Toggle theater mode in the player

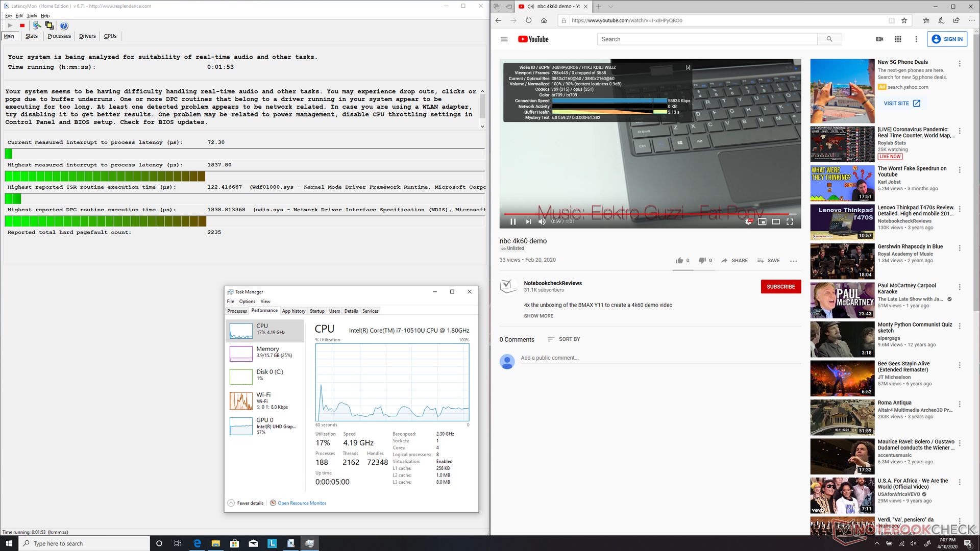[776, 221]
